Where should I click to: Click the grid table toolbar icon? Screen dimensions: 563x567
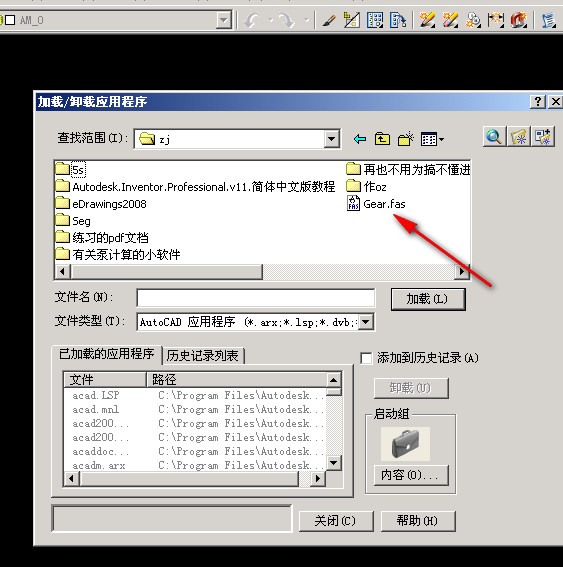click(375, 20)
